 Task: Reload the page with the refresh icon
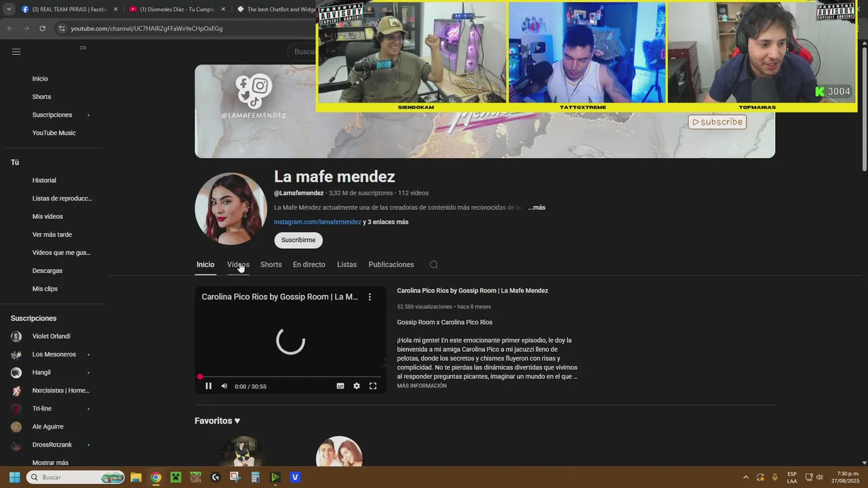[x=42, y=28]
